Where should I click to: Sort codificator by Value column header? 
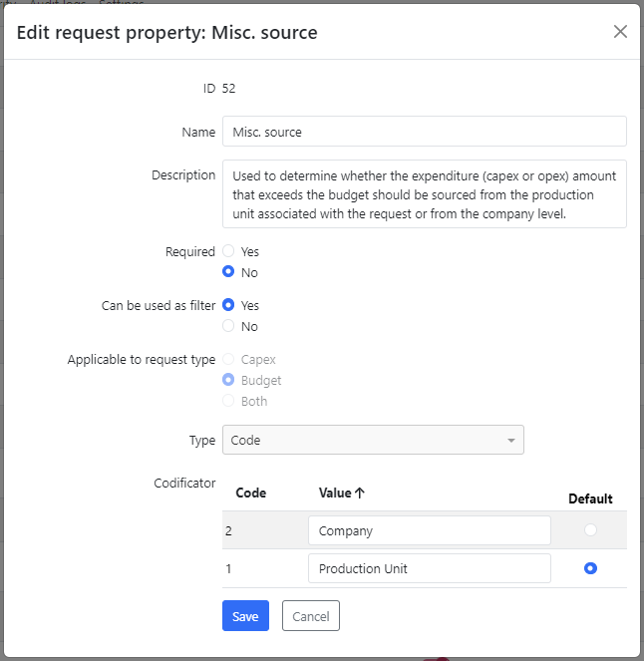[x=341, y=493]
